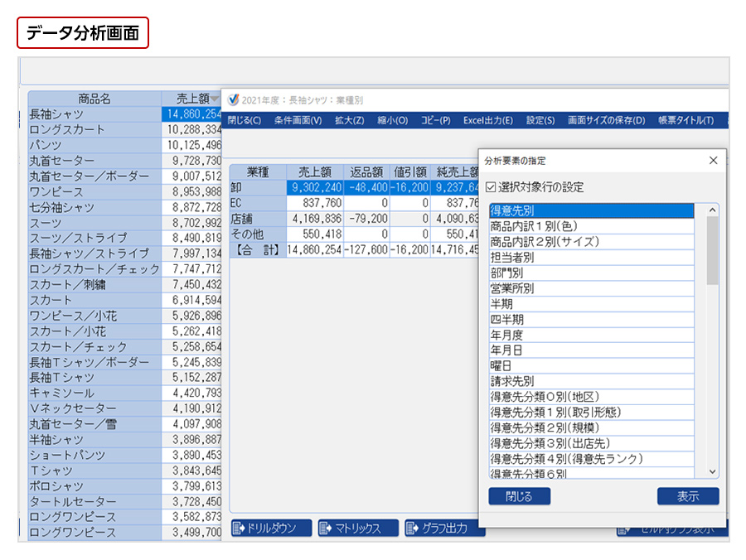The width and height of the screenshot is (746, 560).
Task: Select 年月日 in the list
Action: [592, 350]
